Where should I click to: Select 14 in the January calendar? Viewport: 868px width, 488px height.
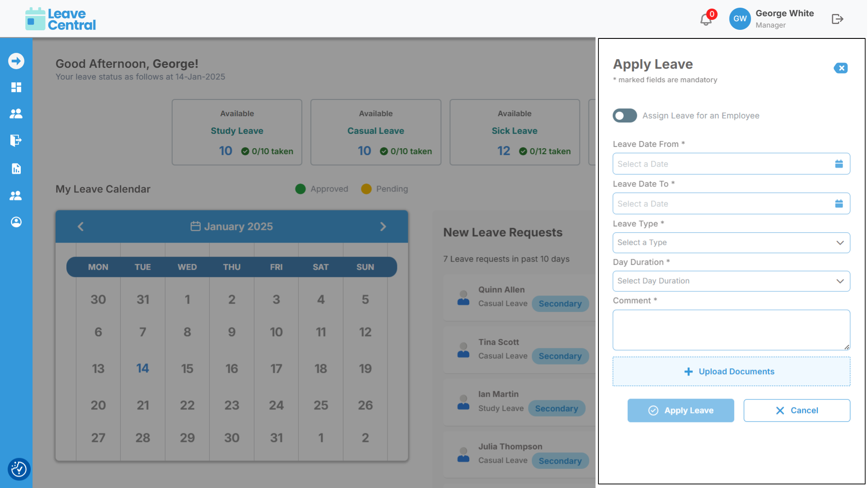(x=143, y=368)
